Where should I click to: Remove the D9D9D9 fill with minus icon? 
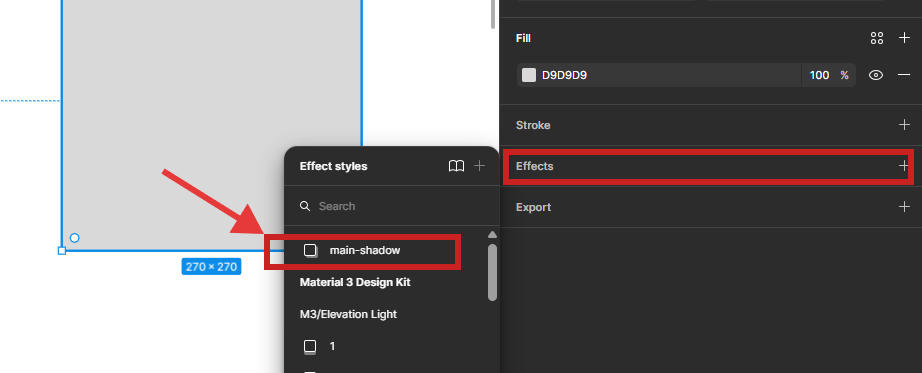pos(904,75)
